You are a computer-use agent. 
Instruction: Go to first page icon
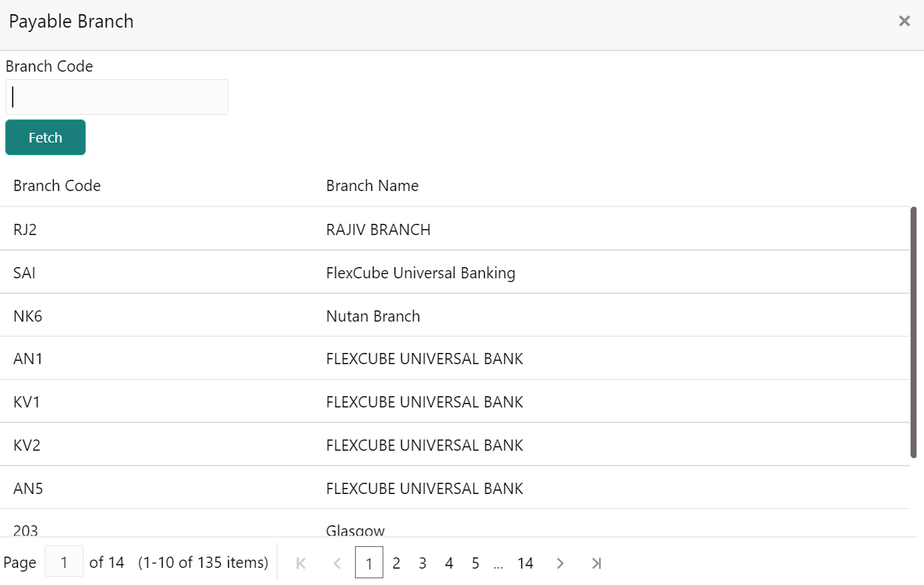[301, 563]
